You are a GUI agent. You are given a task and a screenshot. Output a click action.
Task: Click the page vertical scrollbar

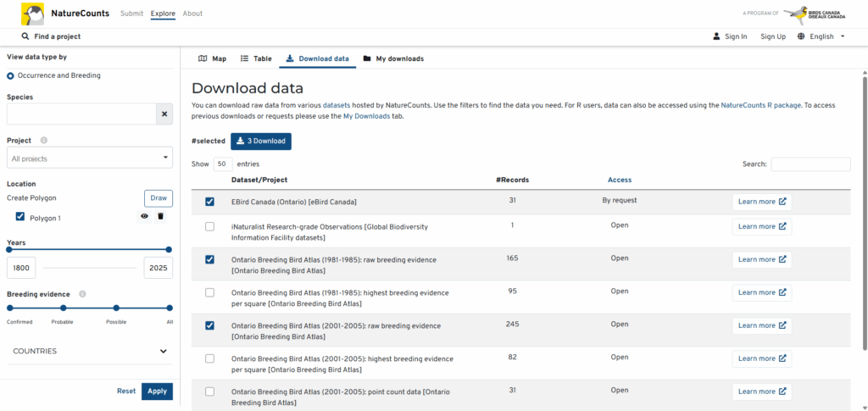864,213
